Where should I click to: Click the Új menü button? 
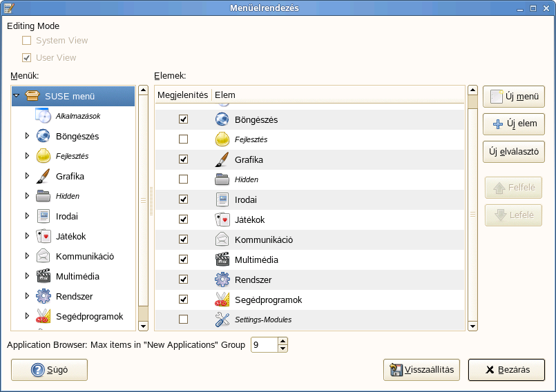(x=514, y=97)
